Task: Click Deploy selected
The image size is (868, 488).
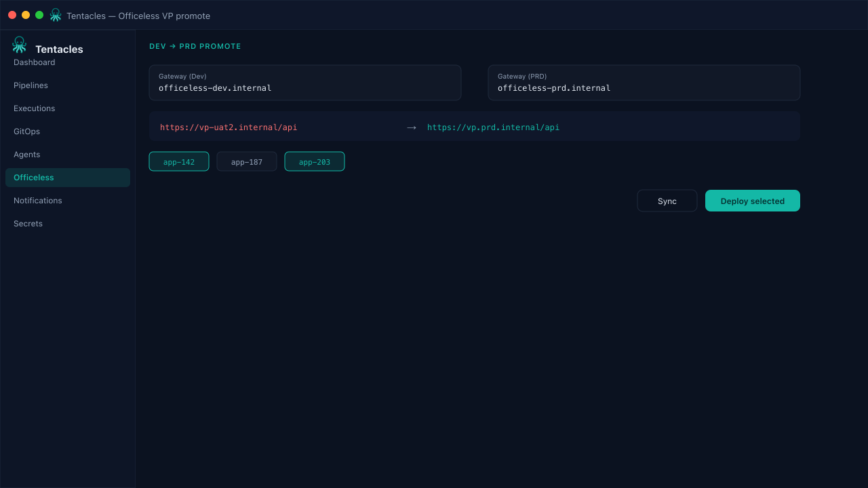Action: (x=753, y=201)
